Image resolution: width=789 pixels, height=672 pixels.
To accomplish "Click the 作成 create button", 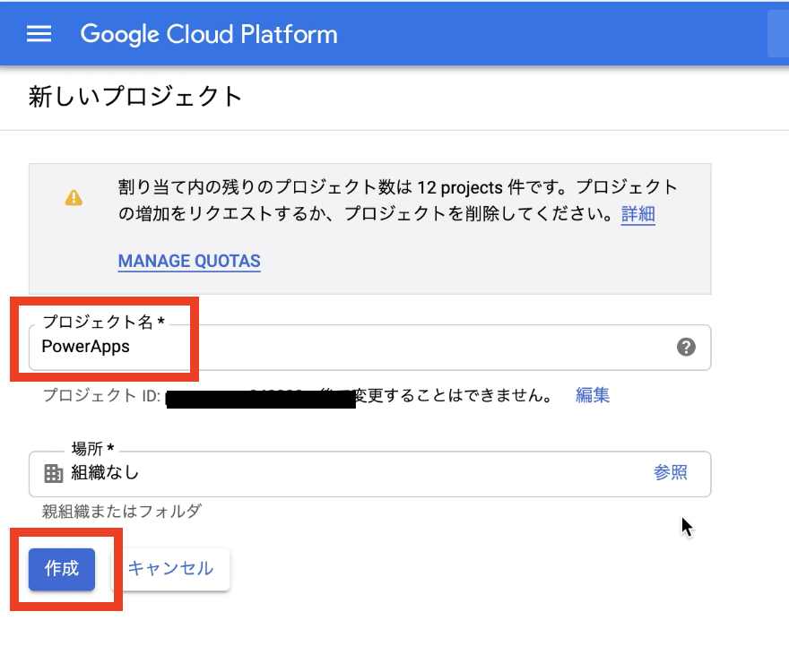I will 62,569.
